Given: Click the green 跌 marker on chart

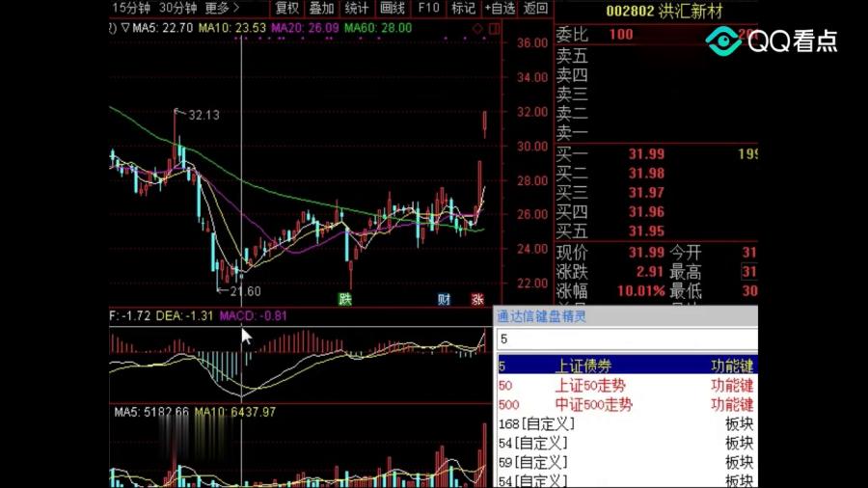Looking at the screenshot, I should click(345, 299).
